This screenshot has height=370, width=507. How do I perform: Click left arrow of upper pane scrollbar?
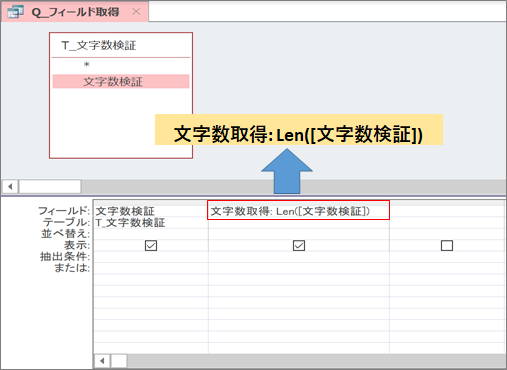tap(10, 186)
